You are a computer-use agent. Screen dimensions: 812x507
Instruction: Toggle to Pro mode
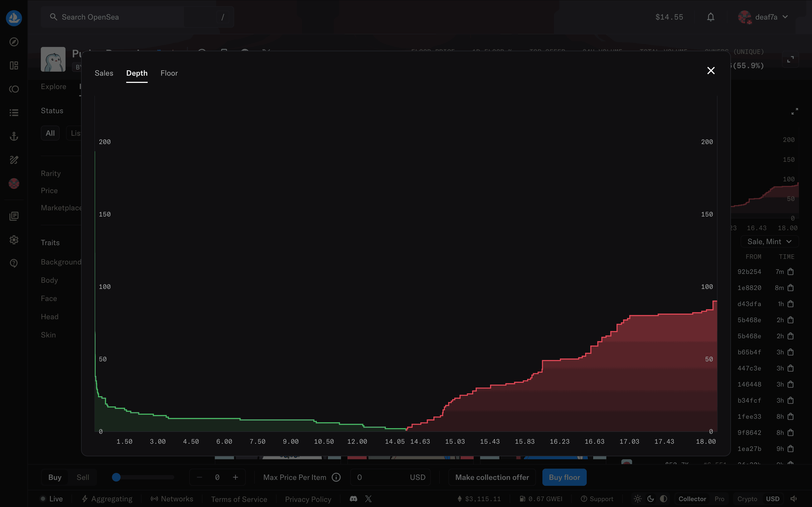click(719, 499)
